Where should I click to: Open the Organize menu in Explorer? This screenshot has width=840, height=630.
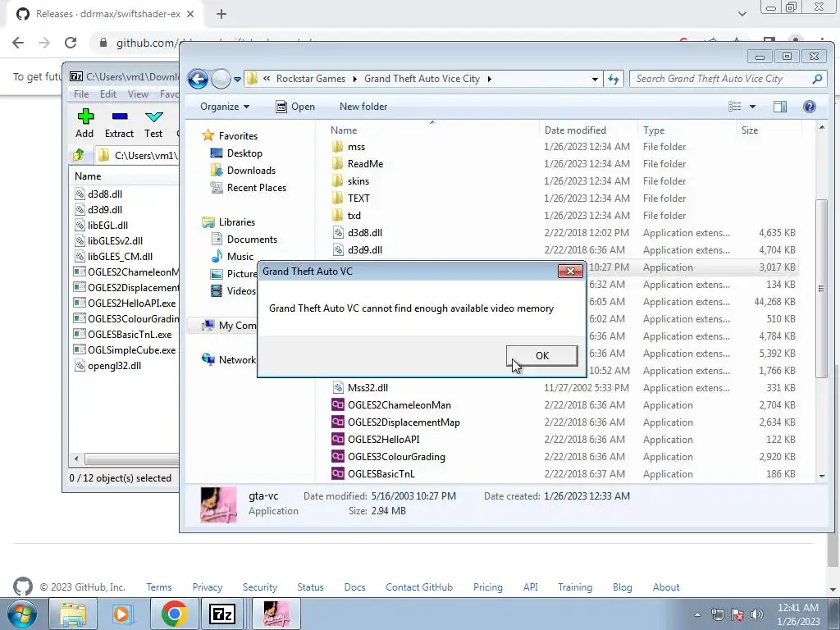(x=225, y=107)
